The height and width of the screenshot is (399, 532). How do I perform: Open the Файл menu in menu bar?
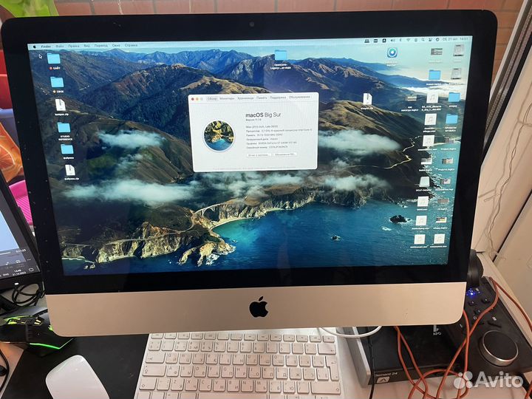pos(60,46)
